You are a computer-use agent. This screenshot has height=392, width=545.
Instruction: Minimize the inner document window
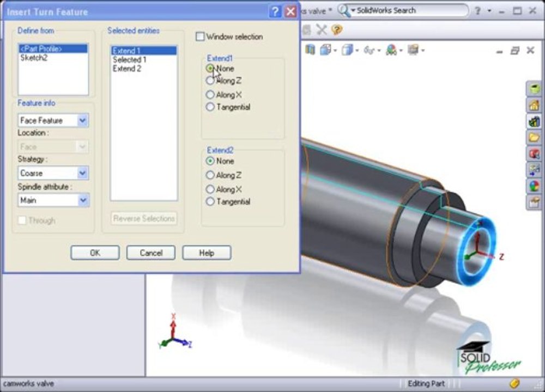pos(499,52)
